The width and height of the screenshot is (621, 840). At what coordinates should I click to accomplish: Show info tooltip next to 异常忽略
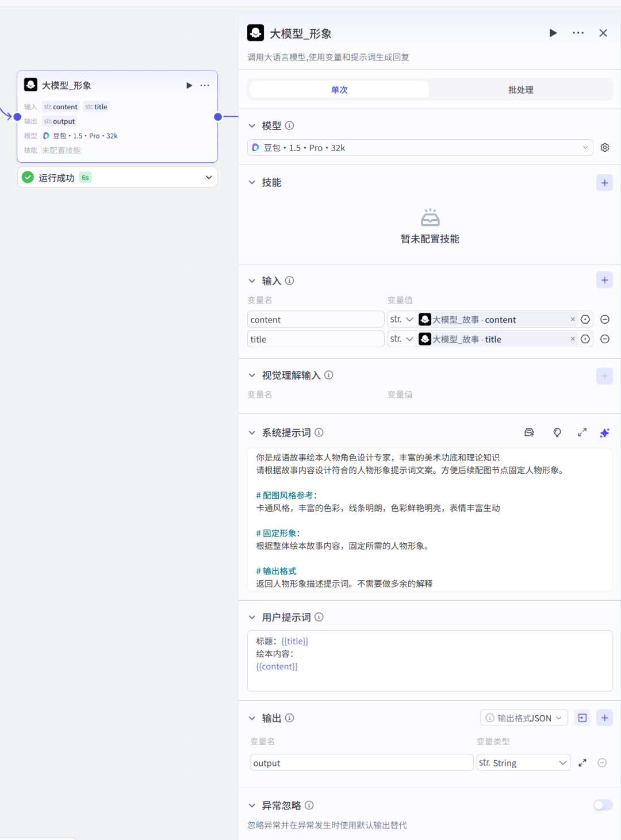point(309,806)
